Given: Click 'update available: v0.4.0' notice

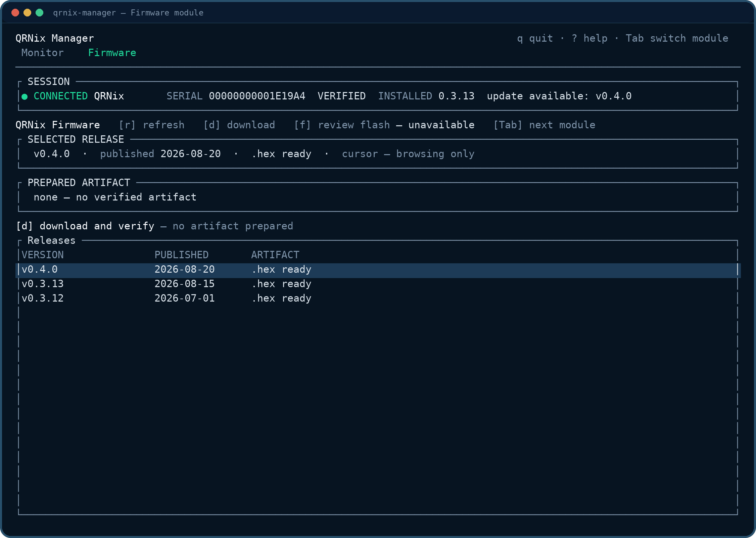Looking at the screenshot, I should (x=559, y=96).
